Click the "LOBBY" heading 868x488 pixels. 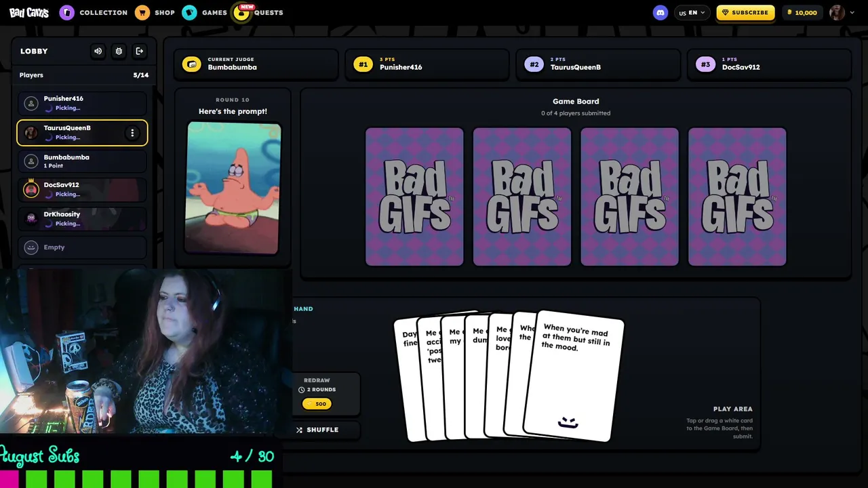point(34,52)
